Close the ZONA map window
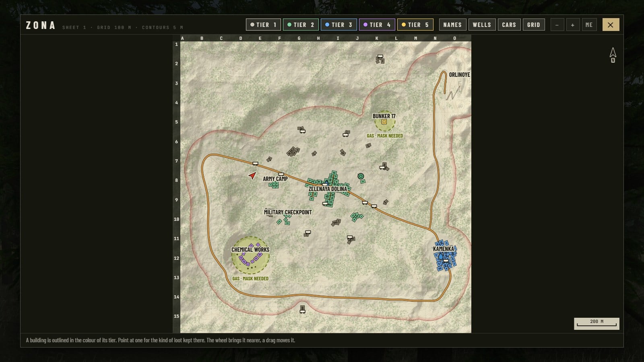This screenshot has width=644, height=362. click(611, 25)
